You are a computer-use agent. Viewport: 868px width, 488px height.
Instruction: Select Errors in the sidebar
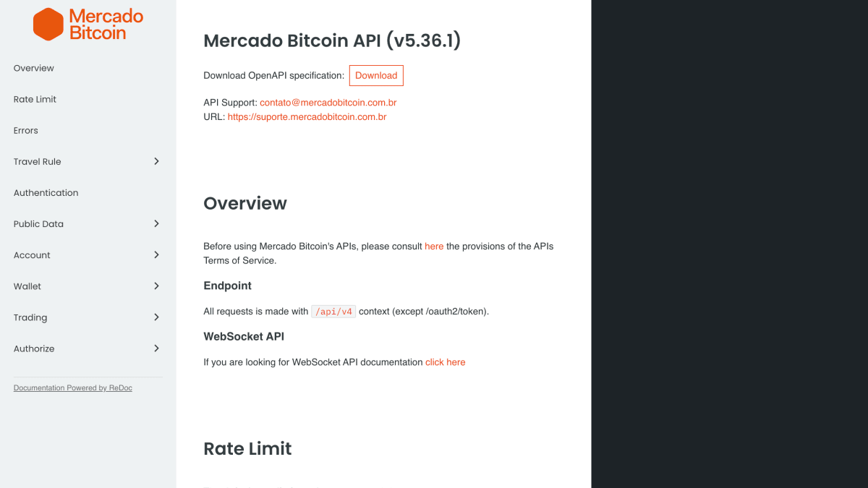[x=88, y=130]
